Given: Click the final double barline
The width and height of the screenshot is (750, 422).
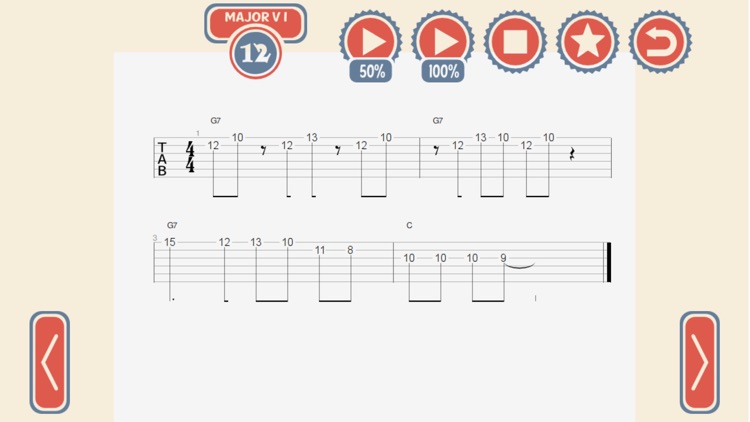Looking at the screenshot, I should pyautogui.click(x=608, y=262).
